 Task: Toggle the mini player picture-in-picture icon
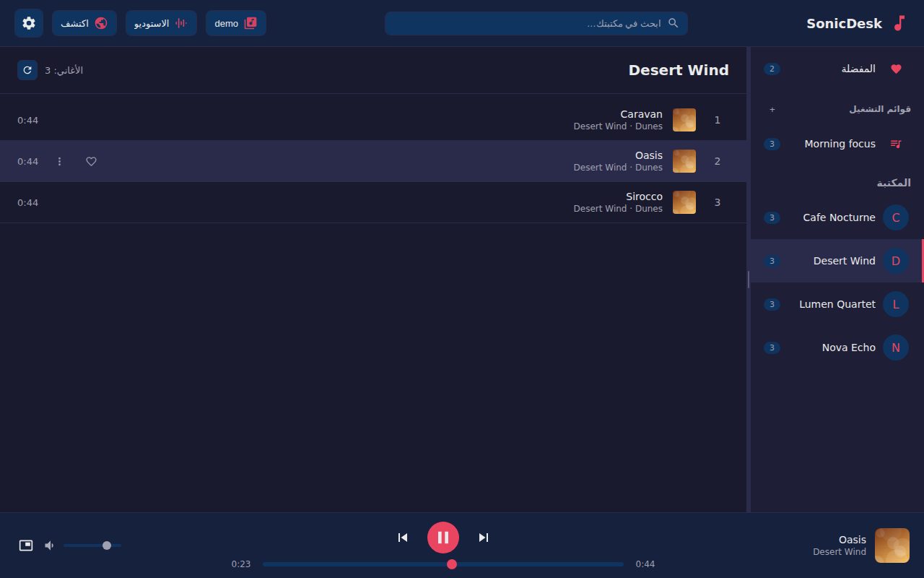(26, 545)
